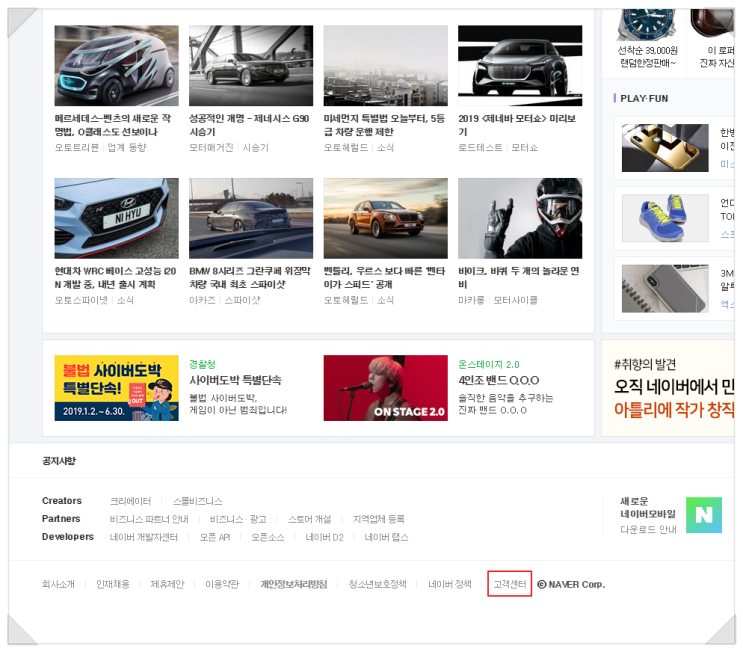
Task: Open 인재채용 footer link
Action: pos(113,584)
